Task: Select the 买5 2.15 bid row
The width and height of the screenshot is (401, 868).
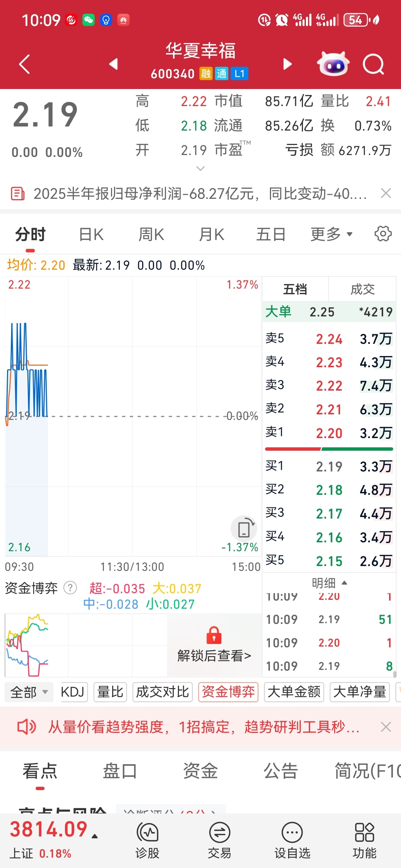Action: click(x=329, y=561)
